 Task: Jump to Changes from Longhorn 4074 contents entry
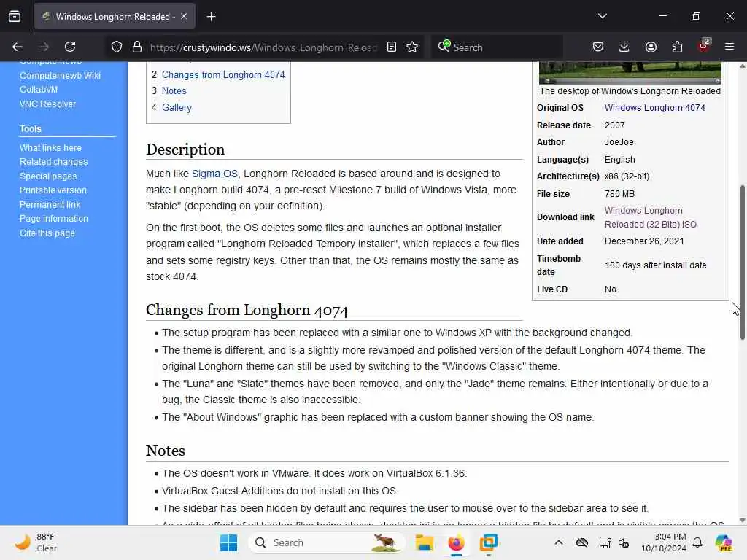coord(223,75)
